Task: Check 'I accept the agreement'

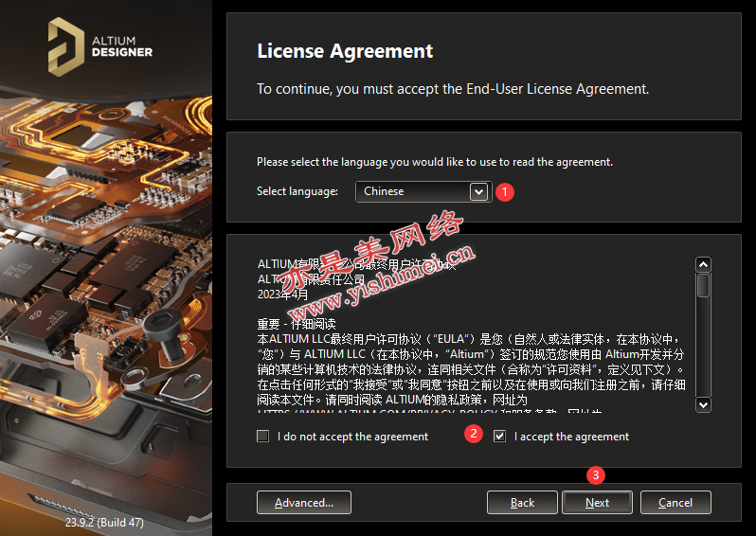Action: point(499,437)
